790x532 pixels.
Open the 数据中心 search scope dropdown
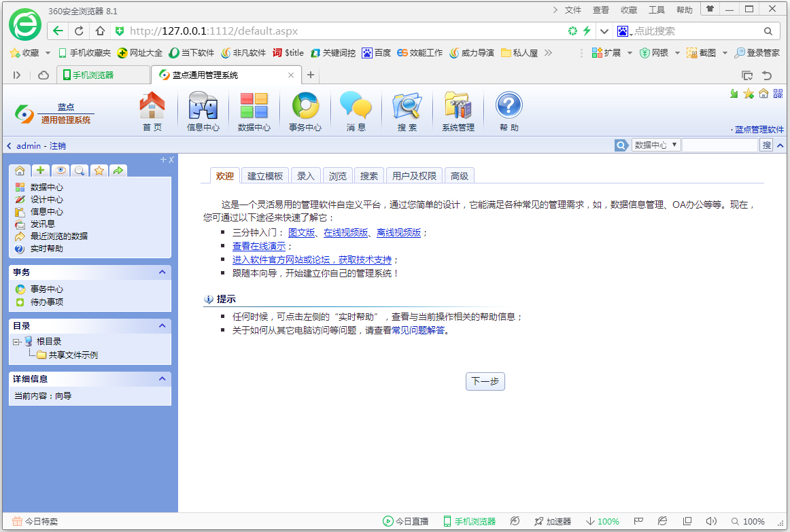(x=656, y=145)
